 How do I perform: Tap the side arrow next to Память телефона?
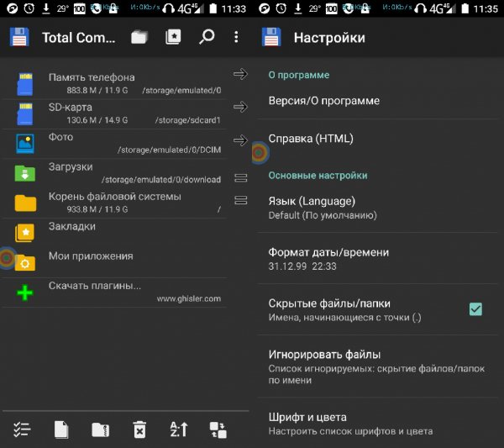coord(240,74)
